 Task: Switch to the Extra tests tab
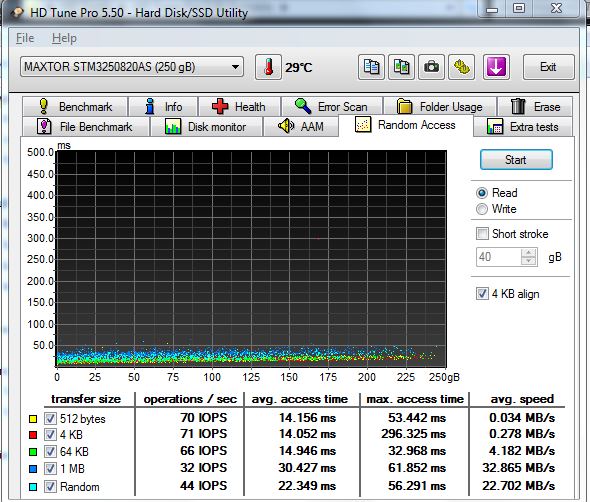[523, 127]
